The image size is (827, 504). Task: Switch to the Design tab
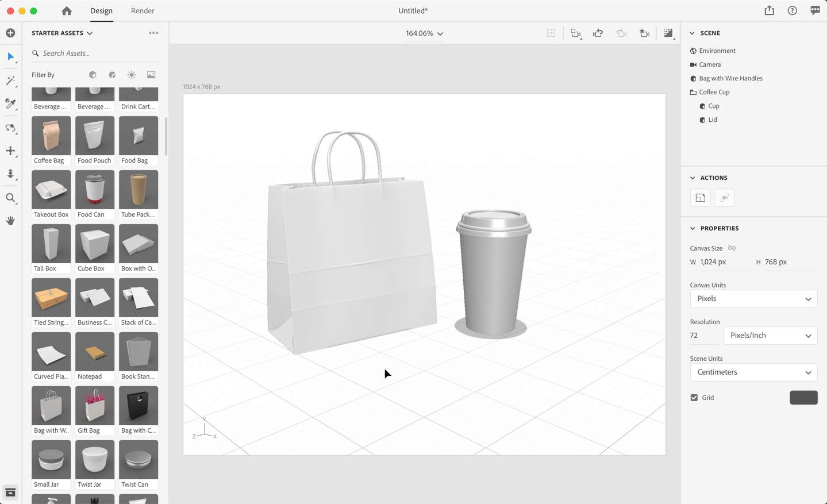[x=101, y=11]
